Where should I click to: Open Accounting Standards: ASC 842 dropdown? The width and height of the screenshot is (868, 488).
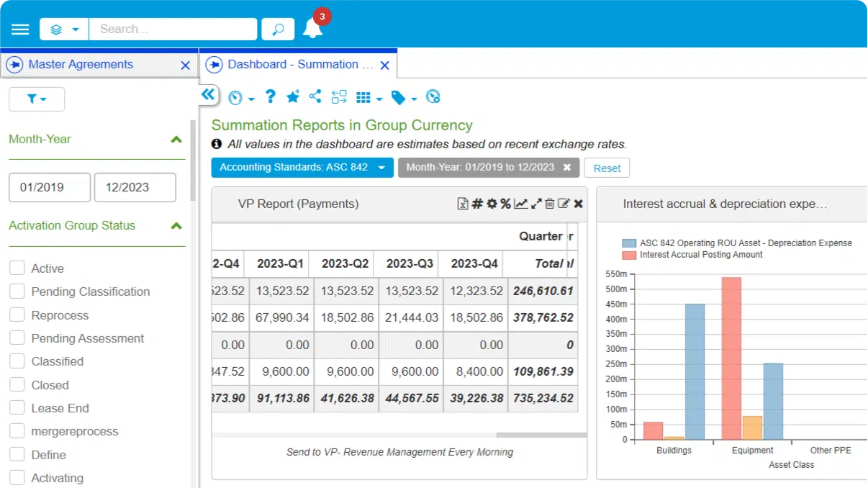[x=302, y=168]
